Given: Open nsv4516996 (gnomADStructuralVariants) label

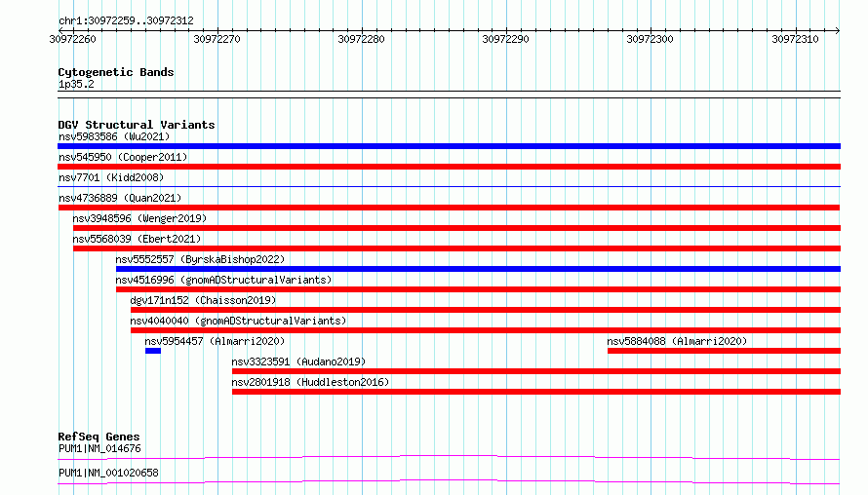Looking at the screenshot, I should click(x=223, y=280).
